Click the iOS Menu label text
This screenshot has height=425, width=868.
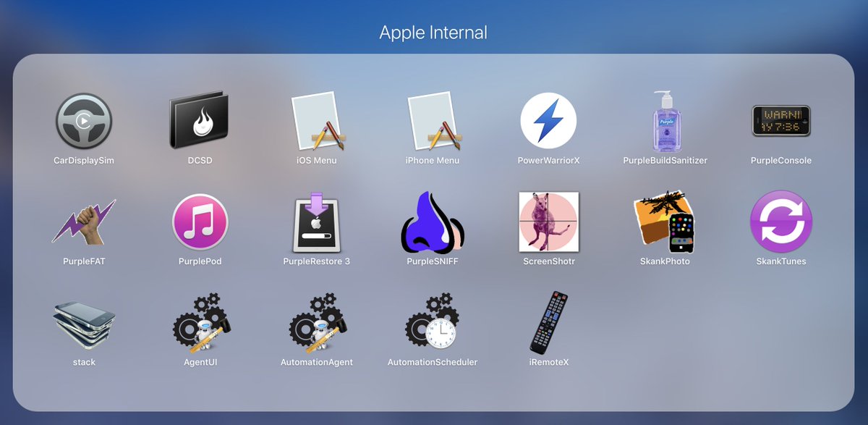tap(316, 161)
